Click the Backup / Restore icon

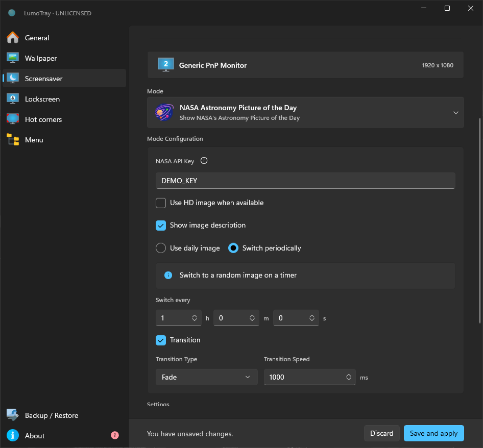pyautogui.click(x=13, y=415)
